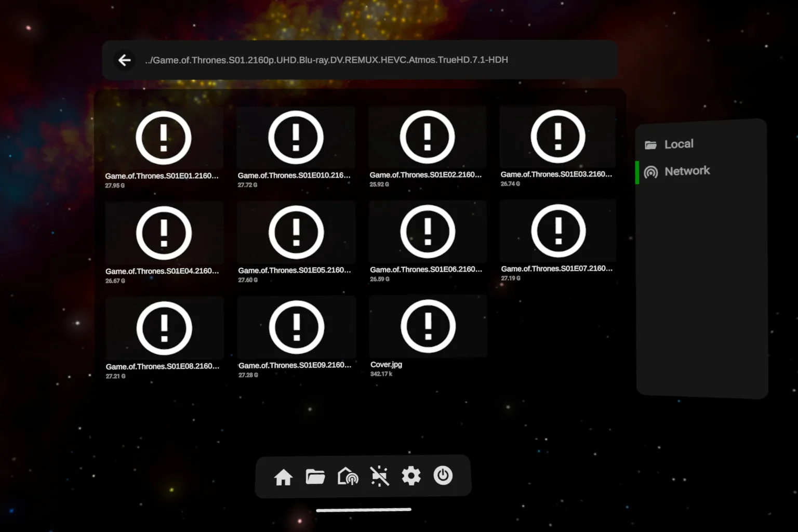798x532 pixels.
Task: Open the folder icon in bottom toolbar
Action: point(315,476)
